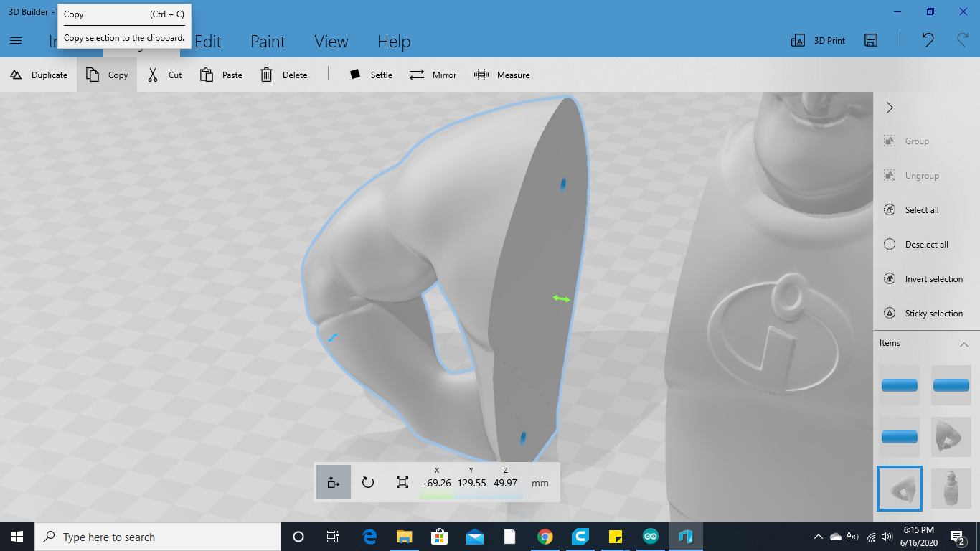Screen dimensions: 980x551
Task: Select the Measure tool
Action: [x=502, y=75]
